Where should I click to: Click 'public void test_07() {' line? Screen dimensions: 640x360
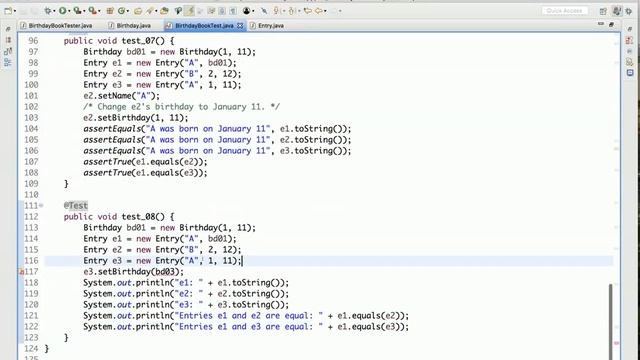pyautogui.click(x=119, y=41)
